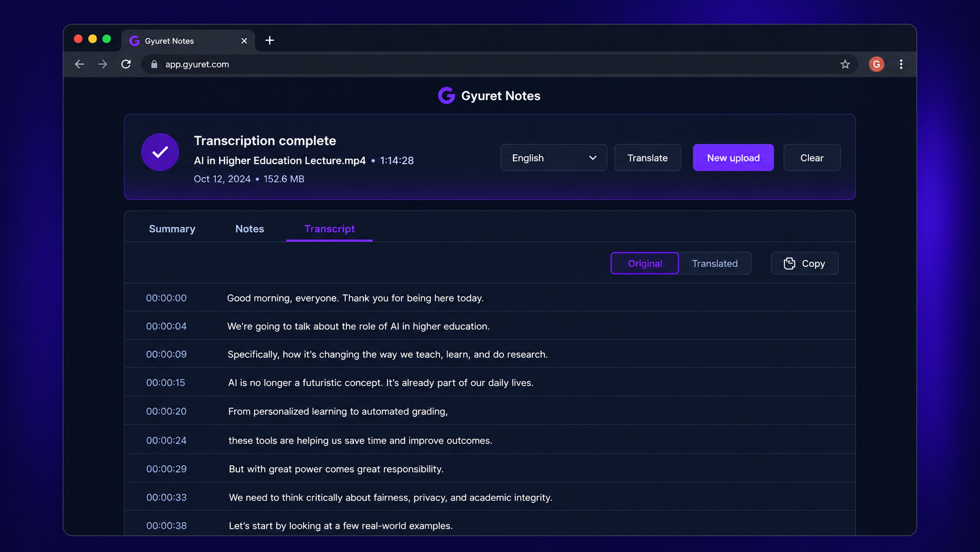Click the duration 1:14:28
This screenshot has width=980, height=552.
tap(397, 161)
